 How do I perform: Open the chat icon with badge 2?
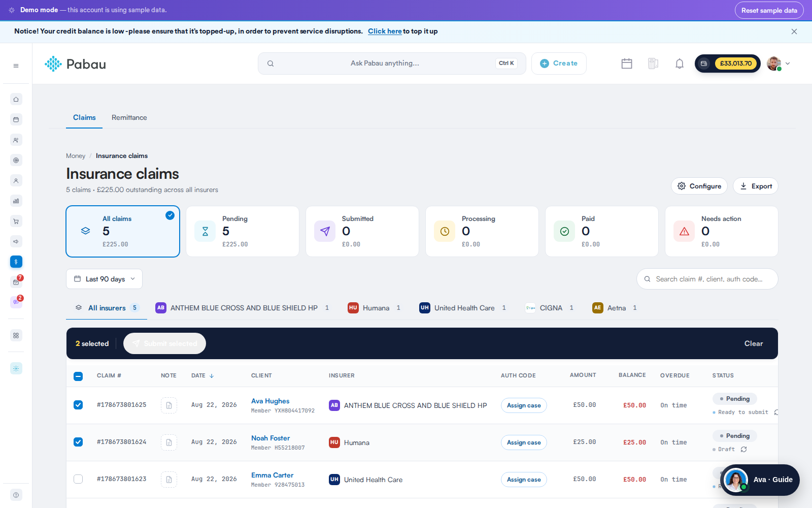coord(16,302)
